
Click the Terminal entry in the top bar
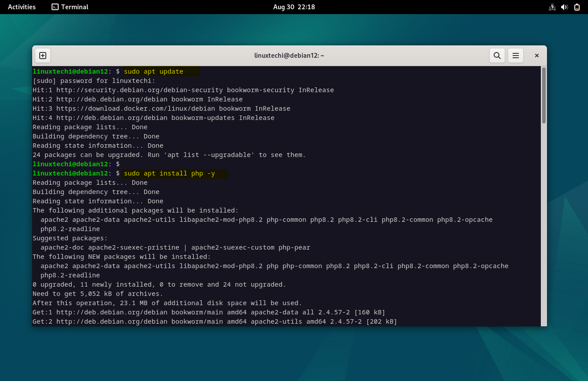(70, 7)
